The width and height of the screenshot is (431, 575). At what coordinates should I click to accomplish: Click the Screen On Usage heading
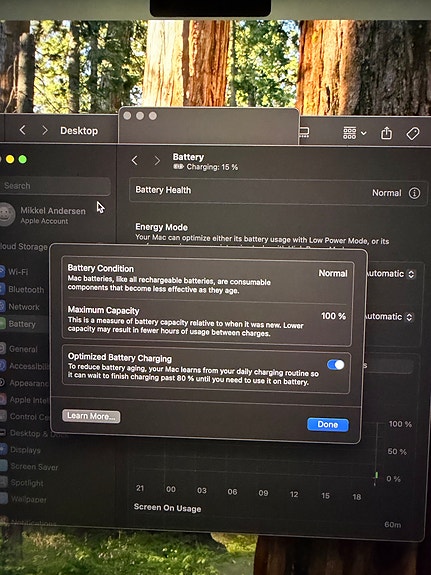click(x=167, y=508)
